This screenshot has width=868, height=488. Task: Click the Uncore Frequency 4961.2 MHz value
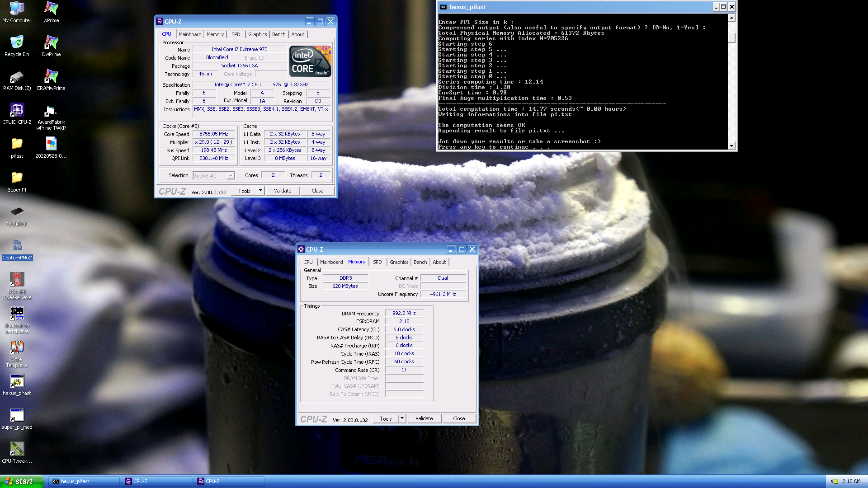(x=443, y=294)
